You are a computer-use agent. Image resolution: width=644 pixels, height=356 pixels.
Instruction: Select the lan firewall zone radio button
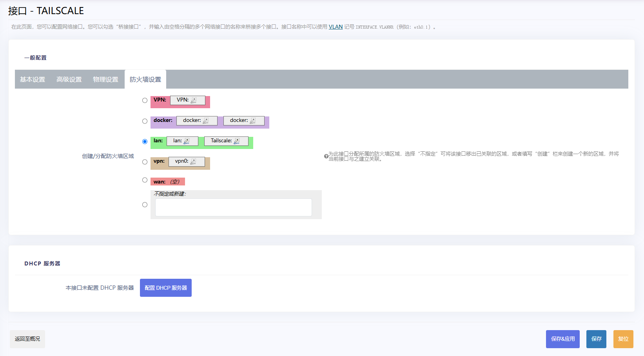click(x=145, y=142)
